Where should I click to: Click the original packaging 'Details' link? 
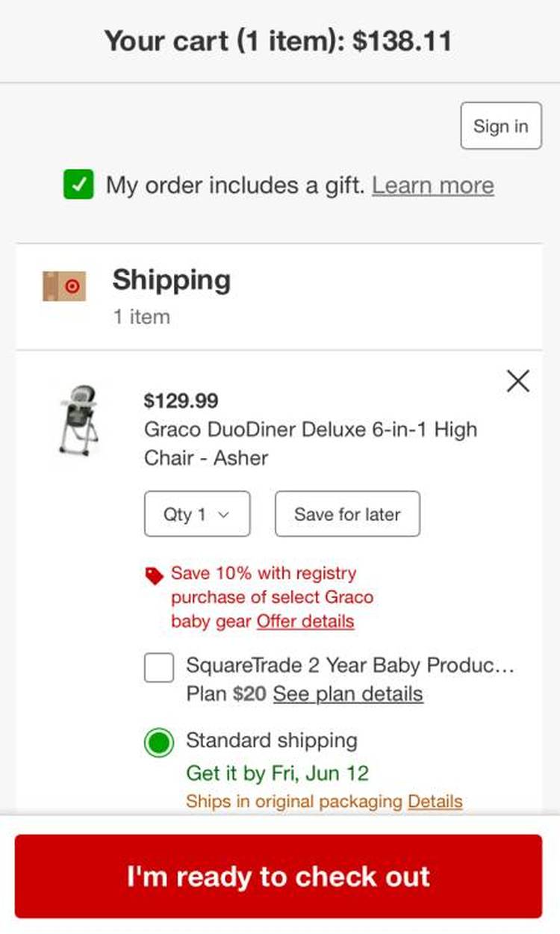click(x=435, y=802)
